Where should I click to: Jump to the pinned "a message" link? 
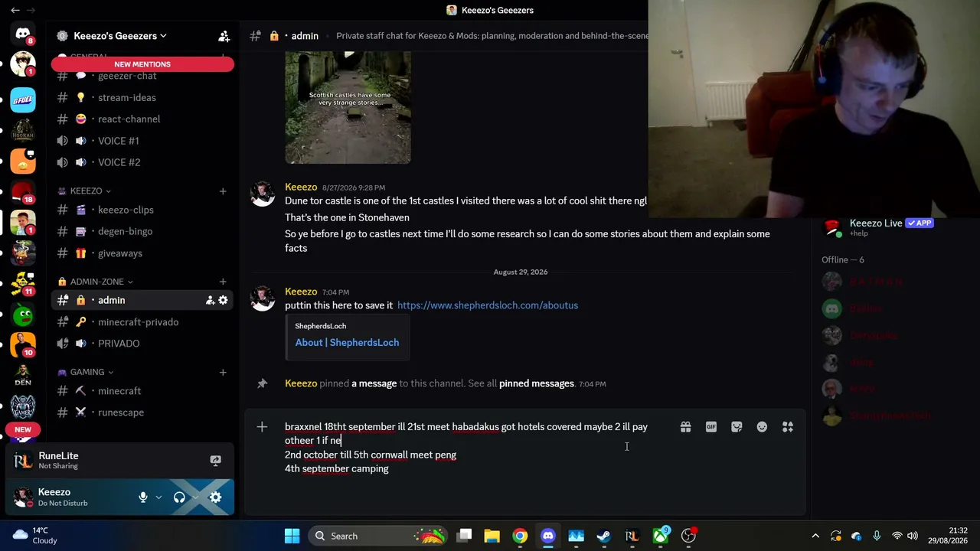tap(374, 383)
